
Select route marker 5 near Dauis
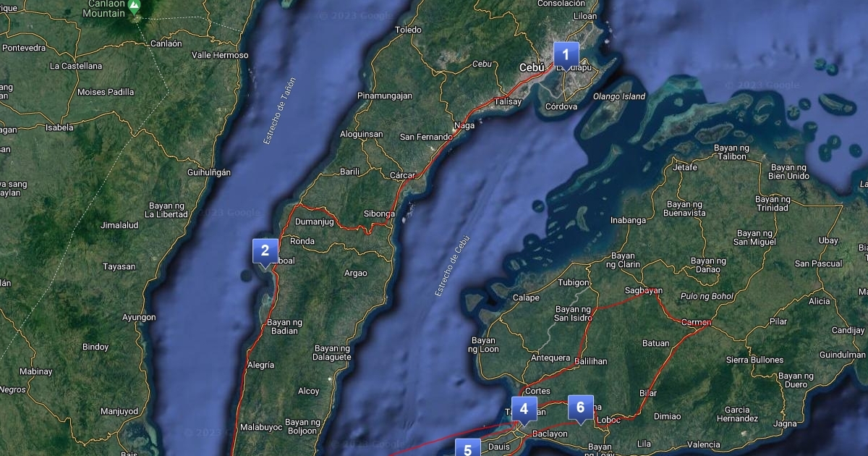(x=467, y=449)
